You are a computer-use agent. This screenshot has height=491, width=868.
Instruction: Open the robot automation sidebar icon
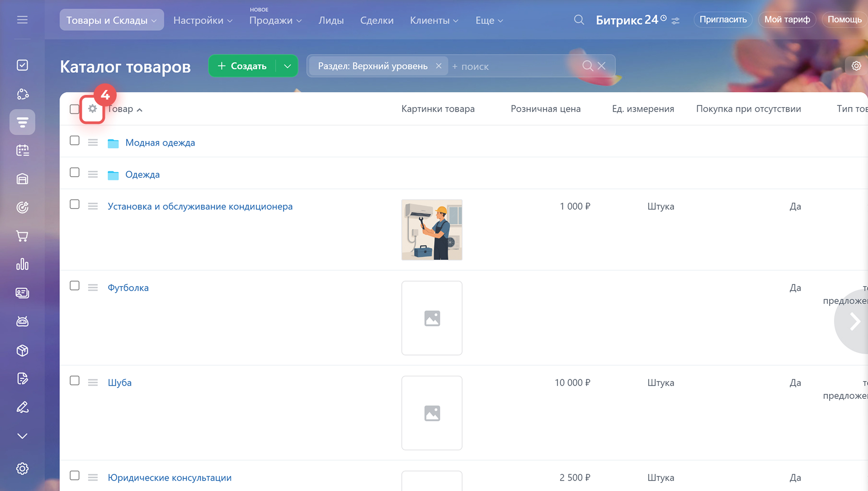[22, 321]
